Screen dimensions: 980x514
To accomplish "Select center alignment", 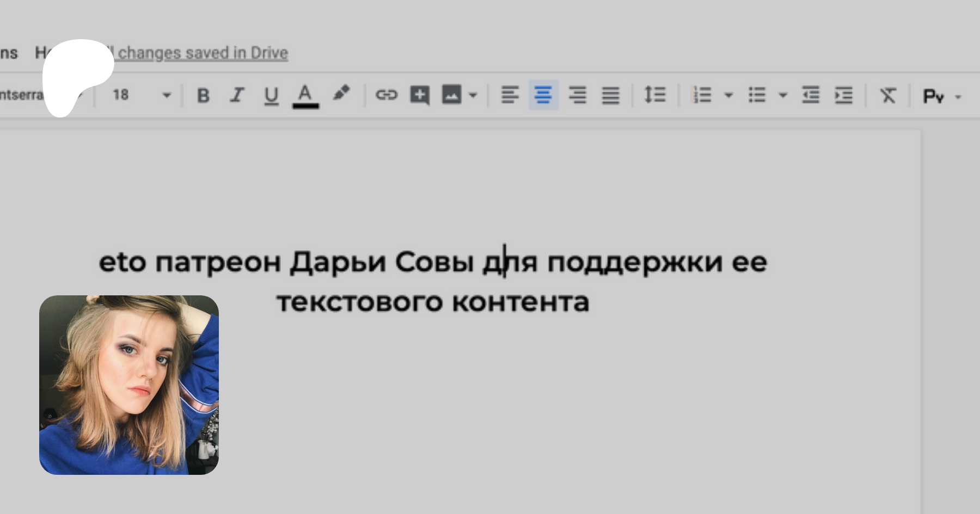I will pyautogui.click(x=543, y=96).
